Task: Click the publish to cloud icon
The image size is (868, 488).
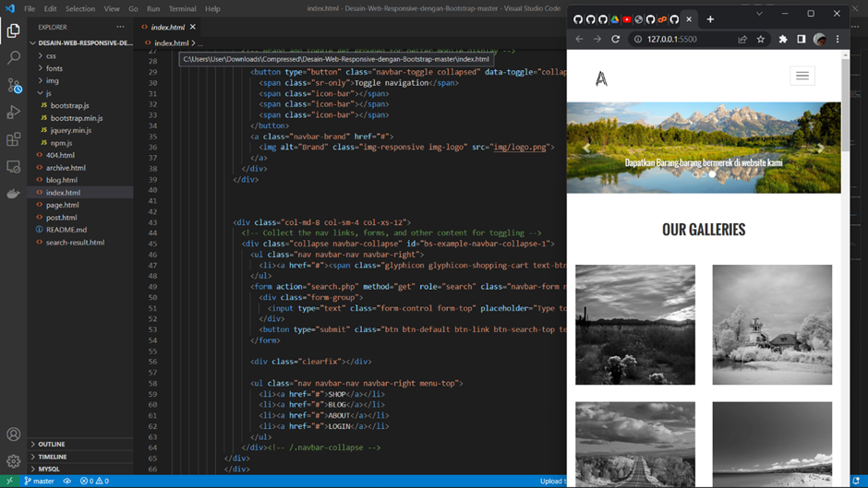Action: click(x=67, y=481)
